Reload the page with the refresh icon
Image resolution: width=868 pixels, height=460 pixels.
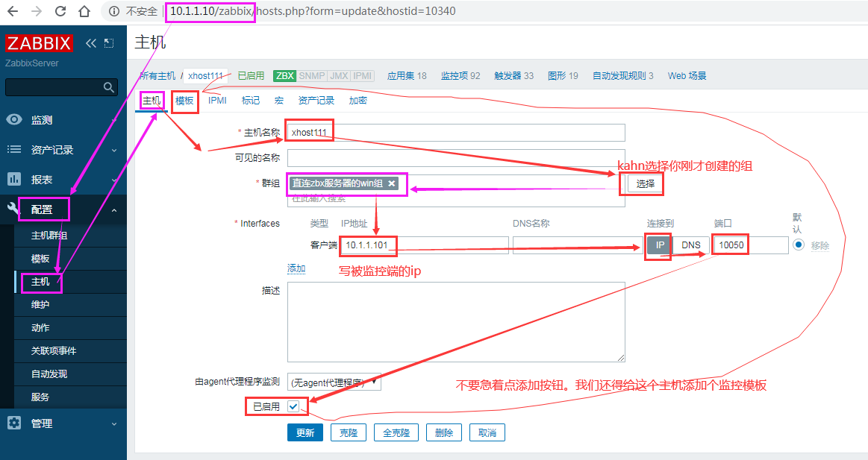(60, 11)
